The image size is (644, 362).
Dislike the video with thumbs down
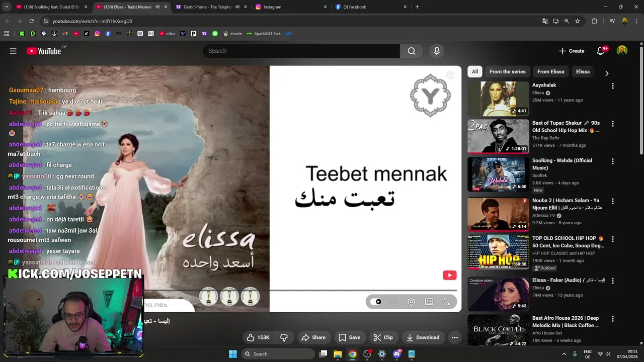click(x=284, y=337)
